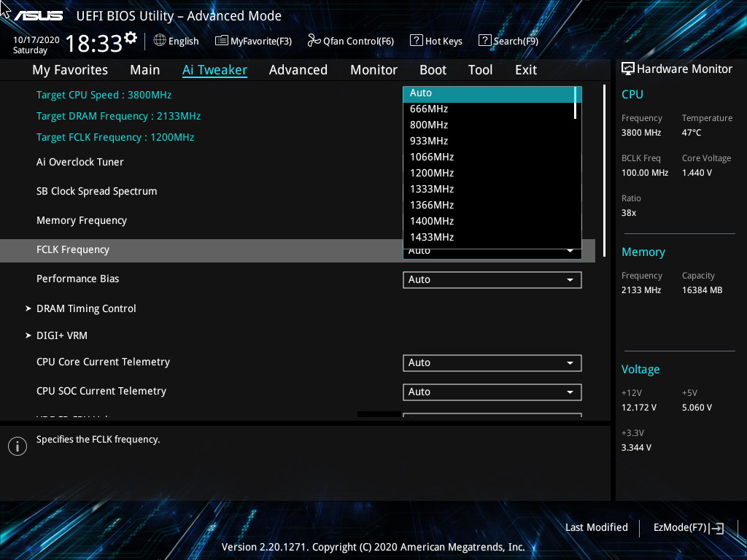Image resolution: width=747 pixels, height=560 pixels.
Task: Click the 10/17/2020 date
Action: pyautogui.click(x=36, y=40)
